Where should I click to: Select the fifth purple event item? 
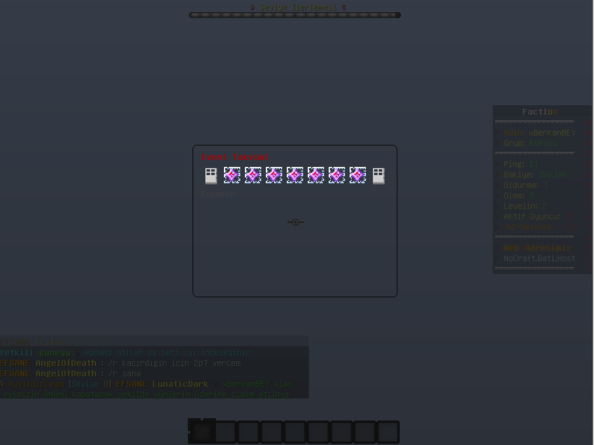pyautogui.click(x=316, y=175)
